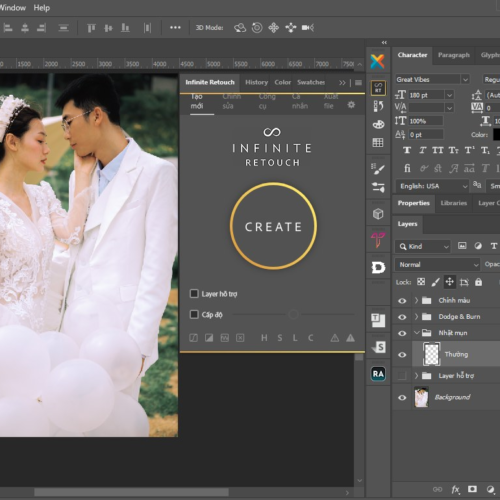Click the H button in Infinite Retouch

264,338
